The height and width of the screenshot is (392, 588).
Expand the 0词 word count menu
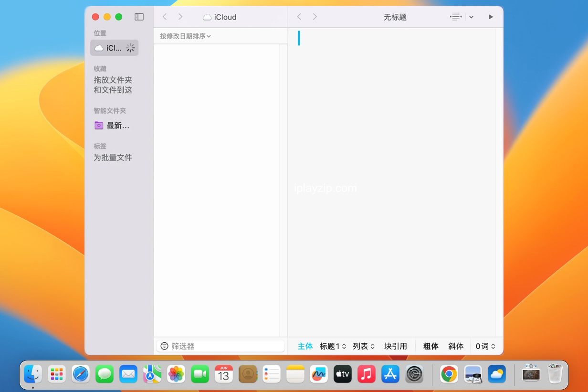(485, 346)
